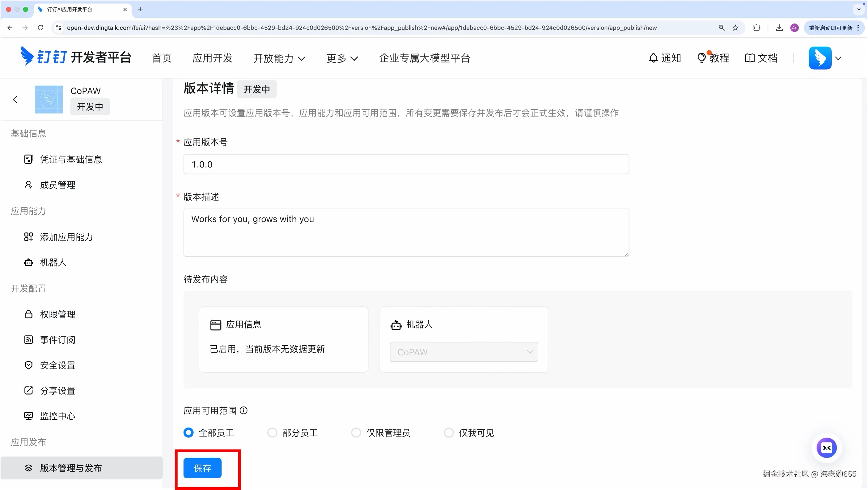Image resolution: width=868 pixels, height=490 pixels.
Task: Click the info icon beside 应用可用范围
Action: click(x=243, y=410)
